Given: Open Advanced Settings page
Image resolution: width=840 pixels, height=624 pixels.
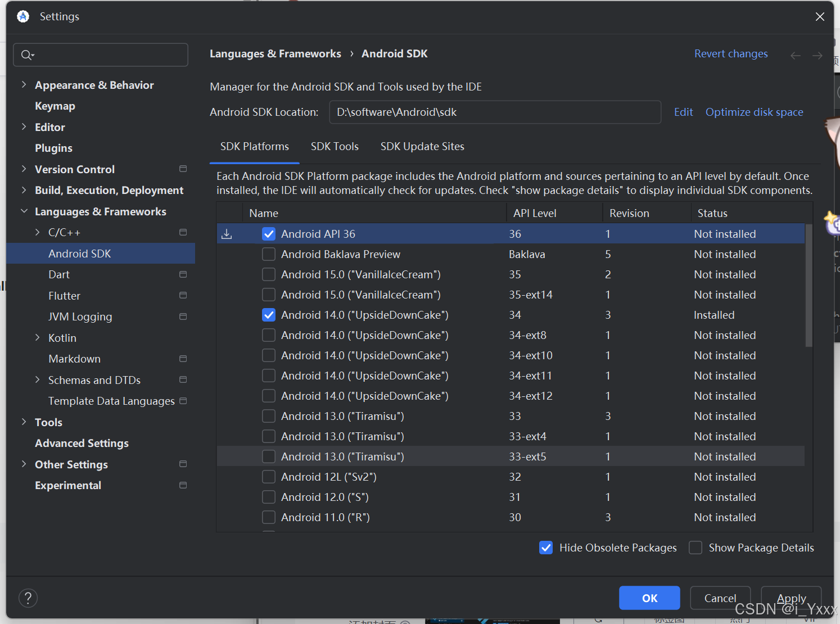Looking at the screenshot, I should coord(82,443).
